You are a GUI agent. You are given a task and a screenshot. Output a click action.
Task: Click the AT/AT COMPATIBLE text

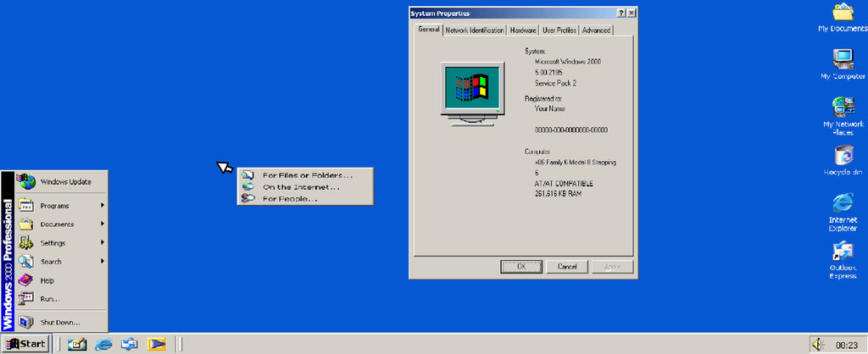pyautogui.click(x=564, y=184)
